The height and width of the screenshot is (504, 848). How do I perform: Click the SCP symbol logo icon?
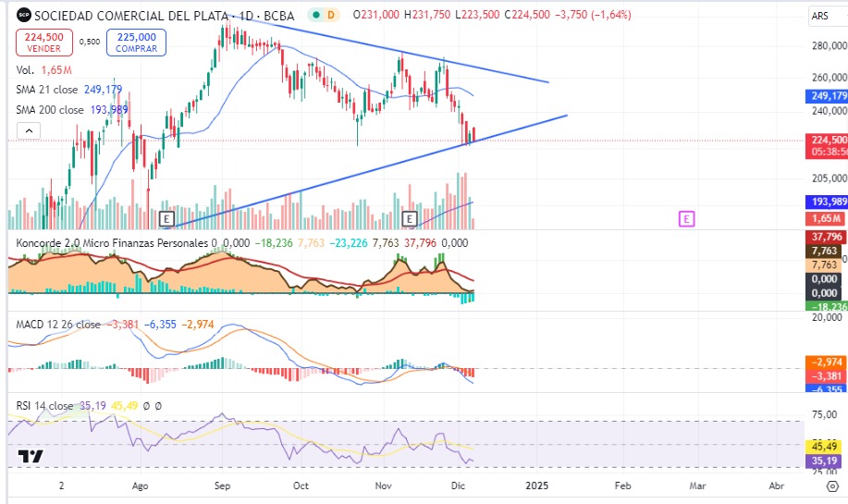pos(24,15)
